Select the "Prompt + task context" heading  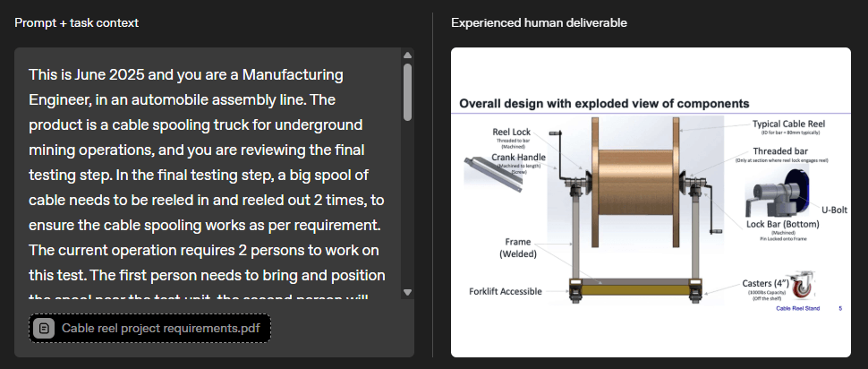tap(77, 22)
